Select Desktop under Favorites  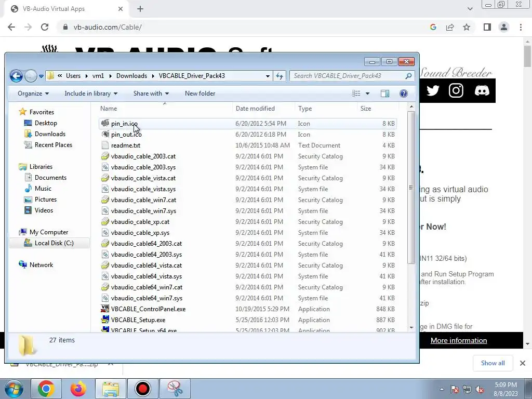coord(41,123)
